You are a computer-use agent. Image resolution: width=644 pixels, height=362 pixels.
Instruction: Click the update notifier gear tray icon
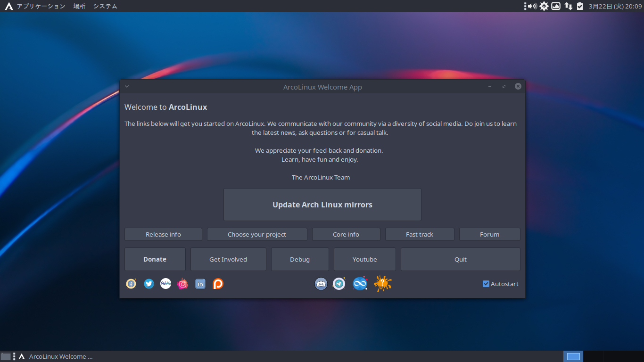[544, 6]
